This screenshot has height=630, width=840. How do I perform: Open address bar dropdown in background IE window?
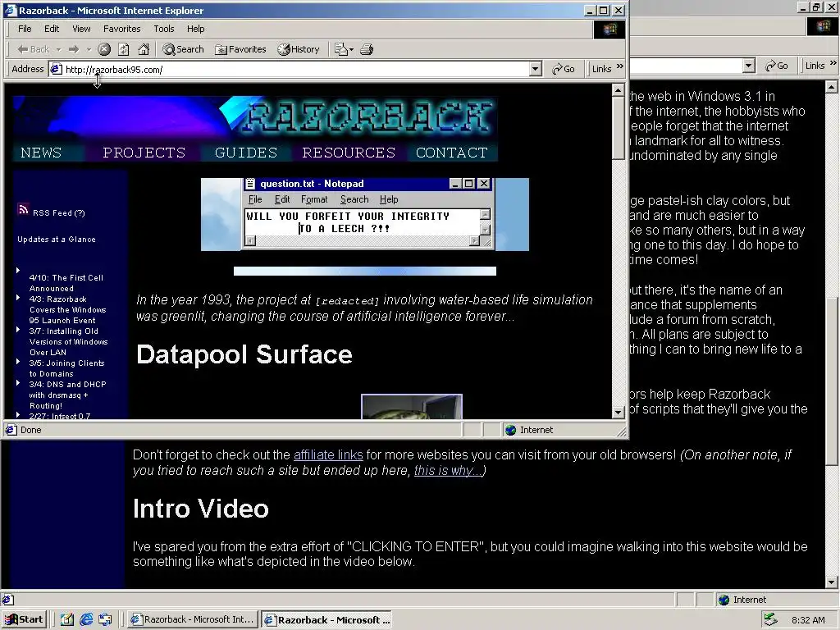749,66
